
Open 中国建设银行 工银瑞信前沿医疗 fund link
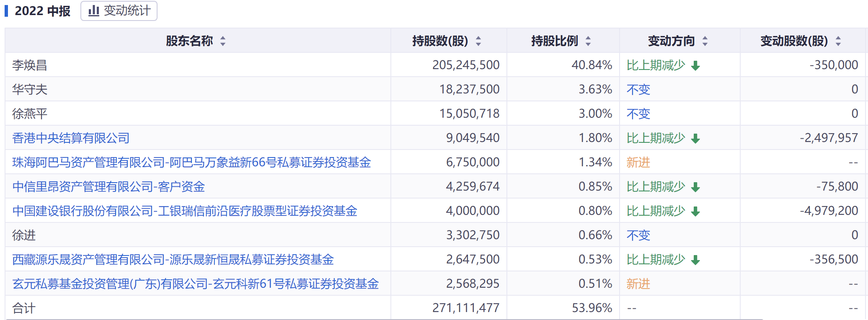coord(185,211)
